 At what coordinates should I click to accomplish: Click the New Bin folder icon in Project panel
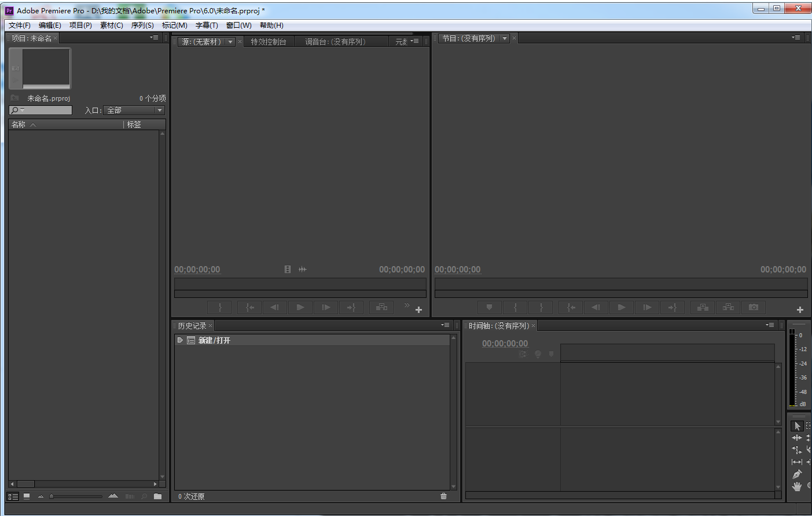click(x=157, y=496)
